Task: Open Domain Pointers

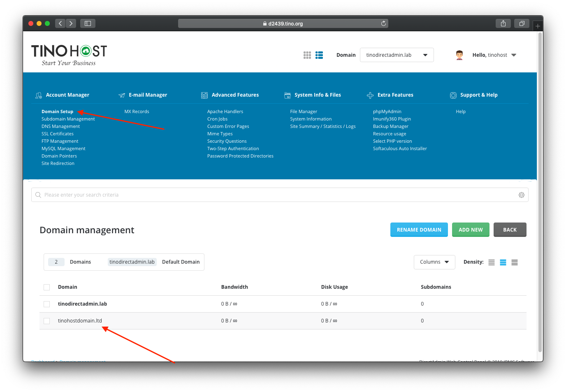Action: (59, 156)
